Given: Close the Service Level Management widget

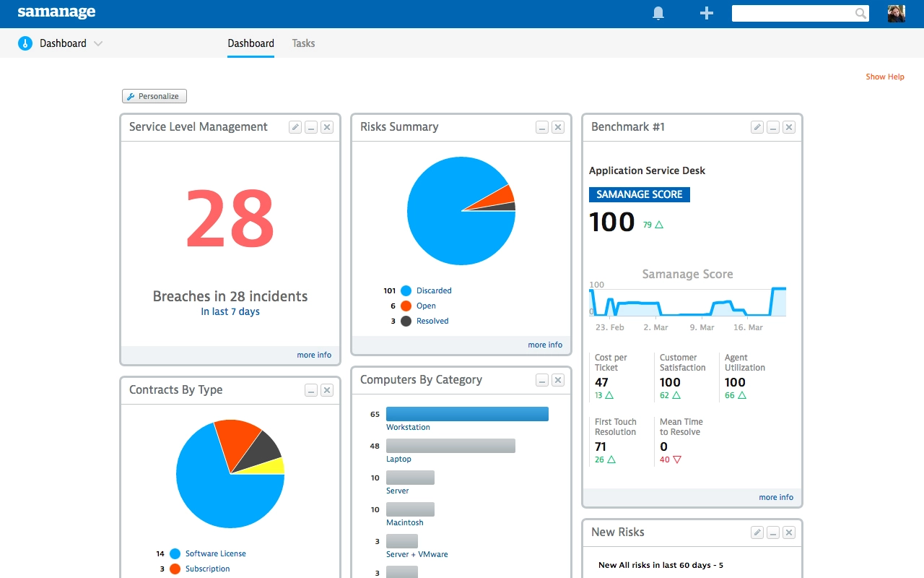Looking at the screenshot, I should pyautogui.click(x=327, y=127).
